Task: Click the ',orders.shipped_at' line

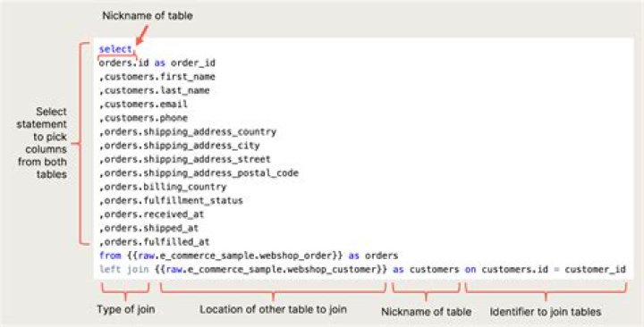Action: pos(148,228)
